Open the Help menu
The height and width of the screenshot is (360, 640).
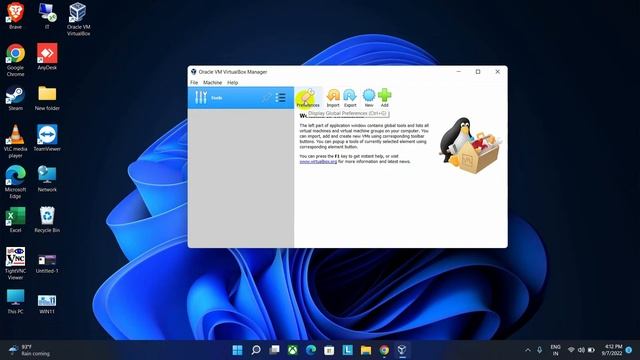[x=233, y=82]
